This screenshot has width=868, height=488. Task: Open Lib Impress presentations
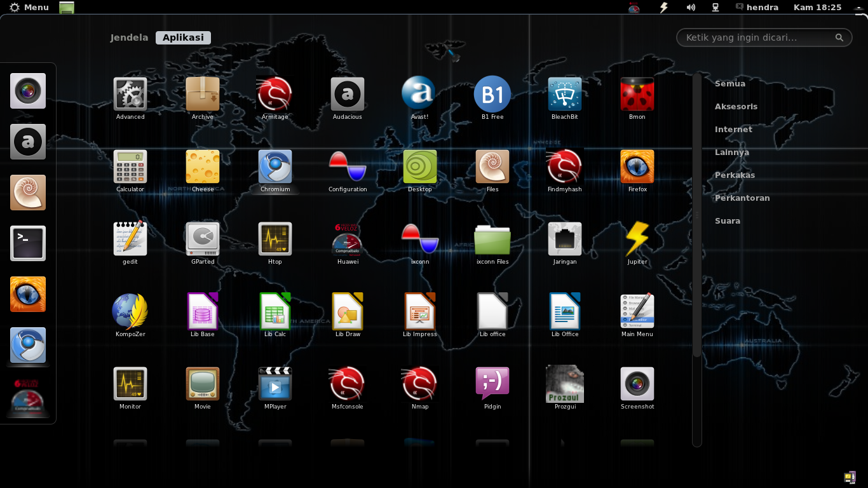(420, 311)
